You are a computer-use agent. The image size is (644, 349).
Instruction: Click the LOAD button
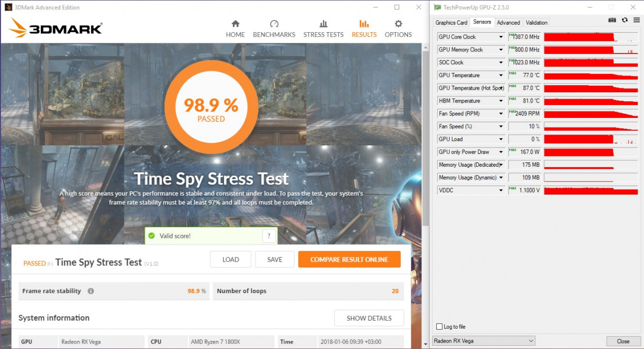231,259
